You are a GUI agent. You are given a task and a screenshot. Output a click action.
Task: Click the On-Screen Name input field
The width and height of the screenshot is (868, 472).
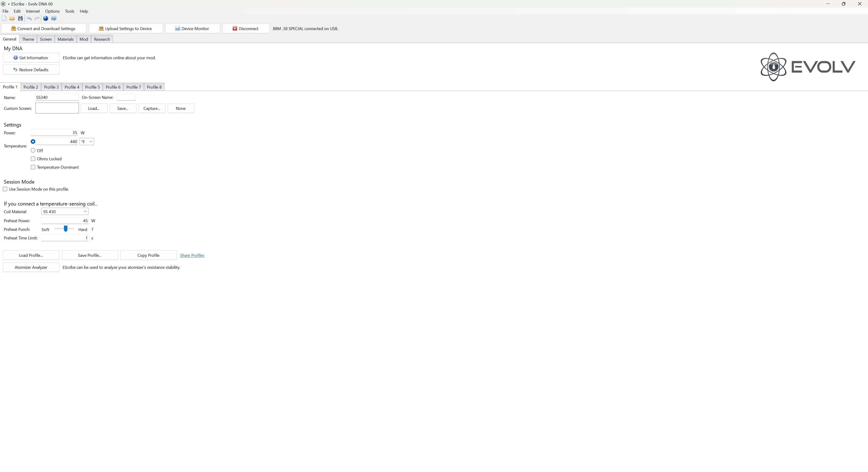click(126, 97)
